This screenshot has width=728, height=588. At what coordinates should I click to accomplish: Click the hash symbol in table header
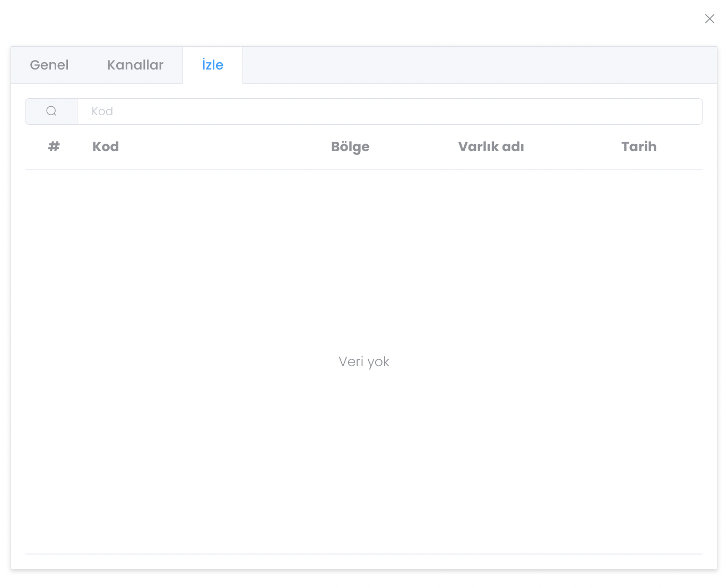coord(54,147)
